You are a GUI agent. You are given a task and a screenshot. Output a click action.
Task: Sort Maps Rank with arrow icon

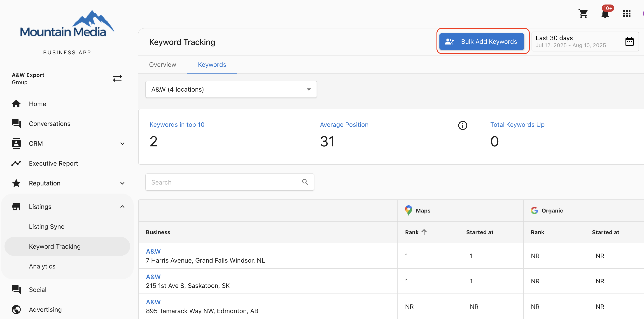click(x=424, y=232)
